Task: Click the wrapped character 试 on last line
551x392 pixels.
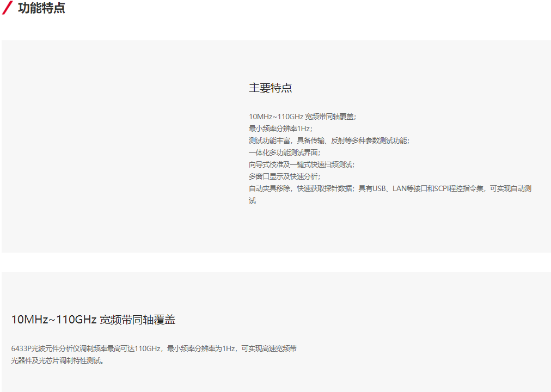Action: (253, 200)
